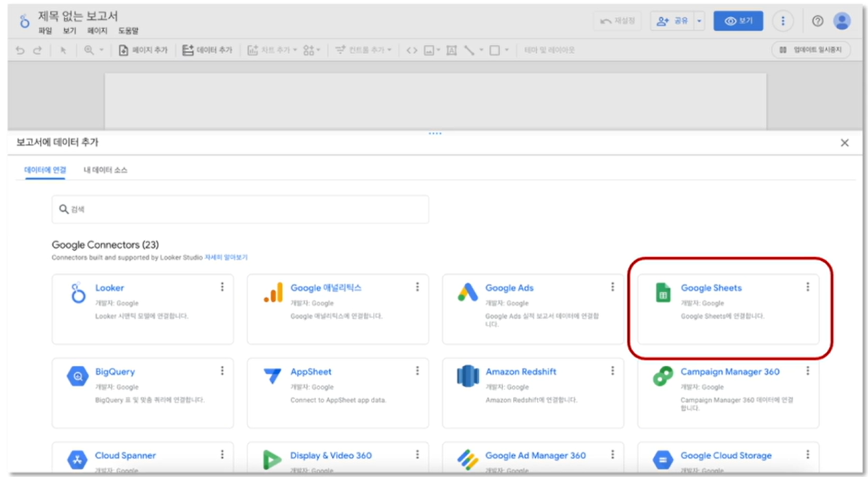This screenshot has height=477, width=868.
Task: Open the three-dot menu on Google Sheets card
Action: (808, 287)
